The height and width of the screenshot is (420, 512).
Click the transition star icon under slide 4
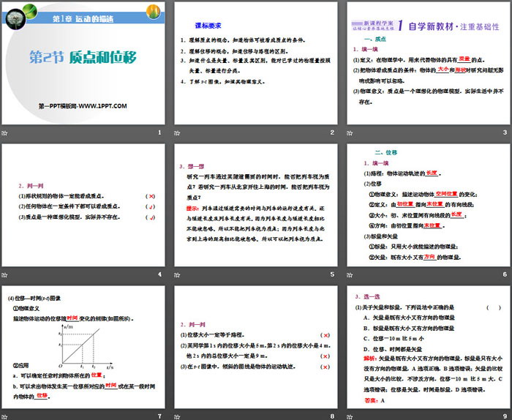click(5, 274)
